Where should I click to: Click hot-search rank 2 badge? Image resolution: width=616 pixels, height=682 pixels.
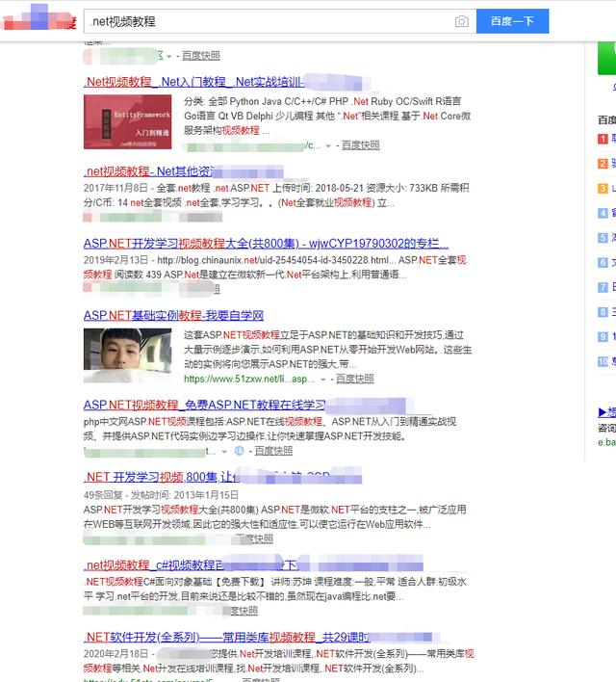603,164
